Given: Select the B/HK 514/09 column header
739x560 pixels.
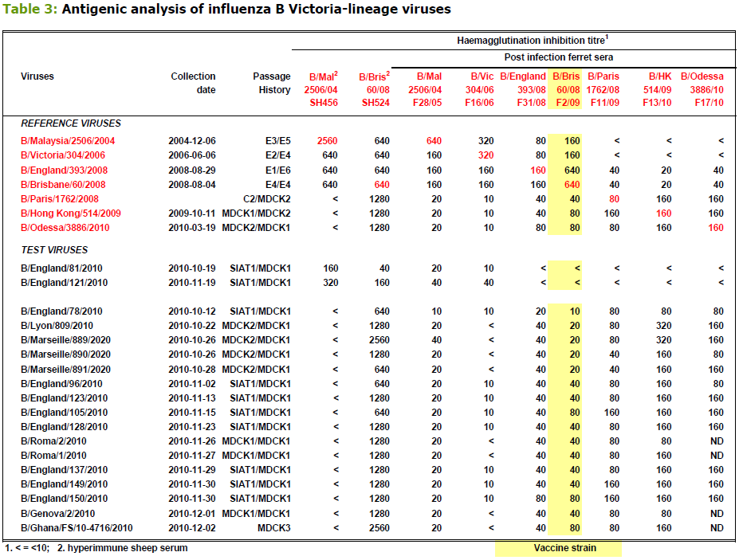Looking at the screenshot, I should [661, 89].
